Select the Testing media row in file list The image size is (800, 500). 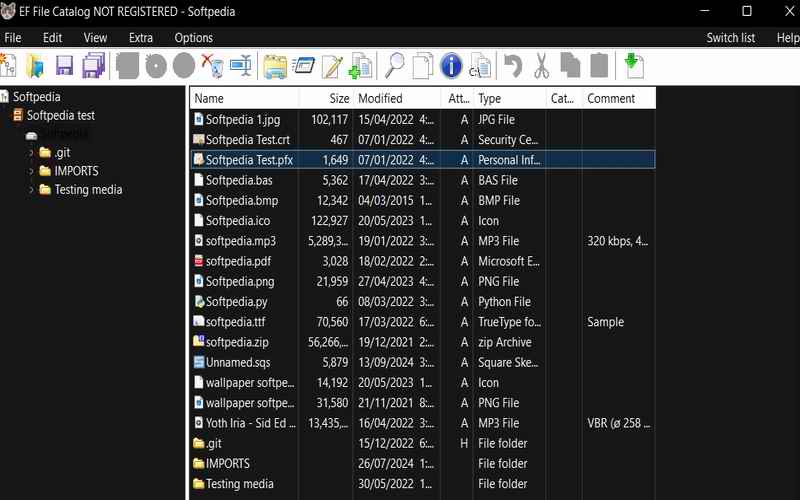[423, 484]
